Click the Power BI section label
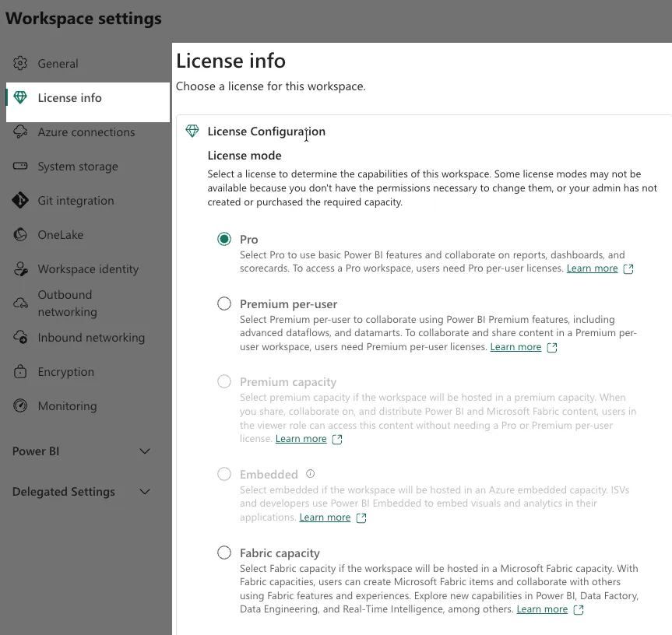 (x=36, y=451)
